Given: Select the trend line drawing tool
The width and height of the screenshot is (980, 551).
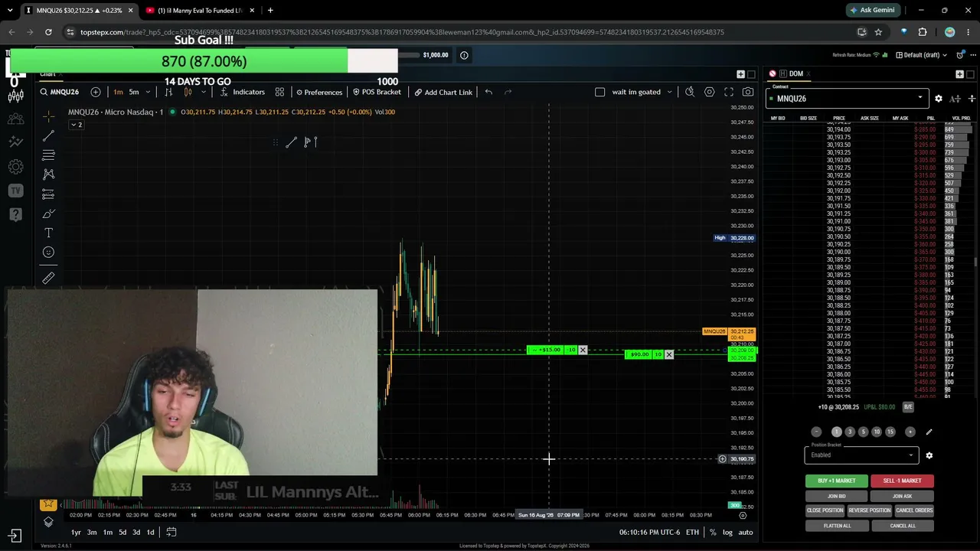Looking at the screenshot, I should 48,135.
